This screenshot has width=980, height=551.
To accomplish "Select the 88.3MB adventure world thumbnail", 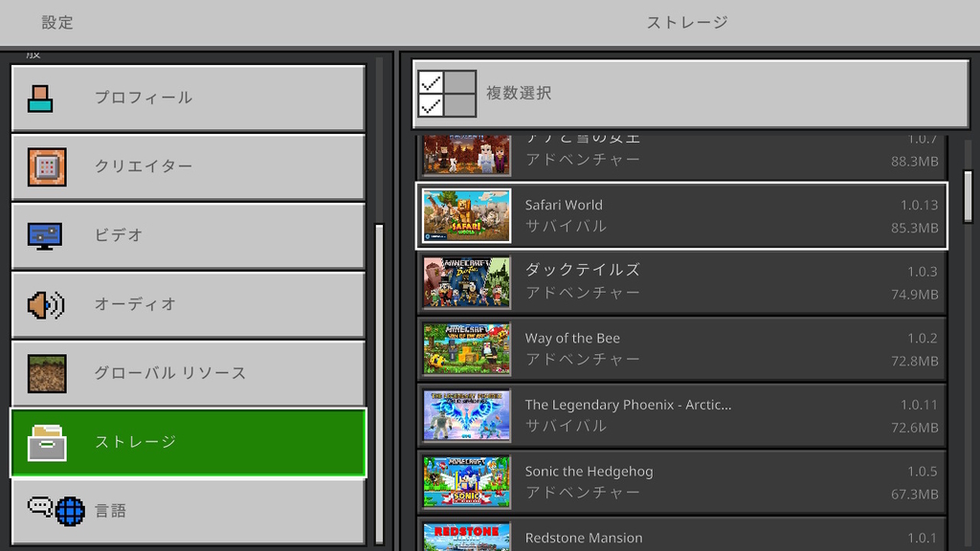I will (466, 156).
